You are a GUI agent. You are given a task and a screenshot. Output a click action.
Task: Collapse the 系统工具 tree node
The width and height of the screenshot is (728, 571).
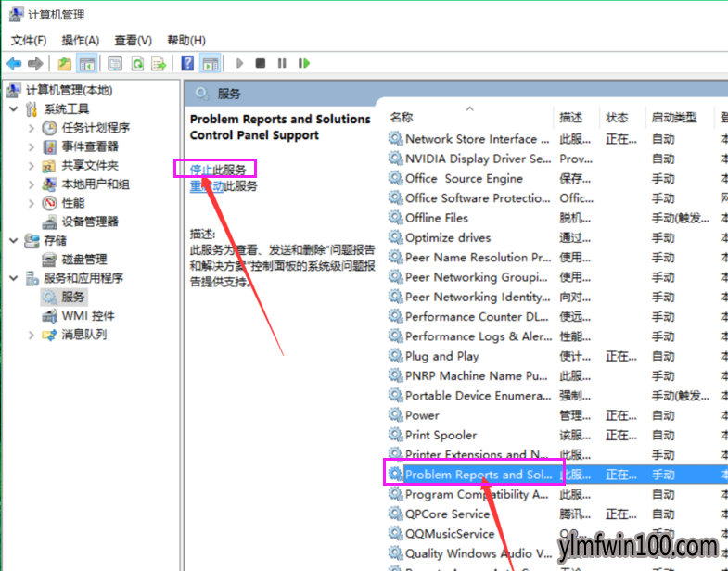14,109
